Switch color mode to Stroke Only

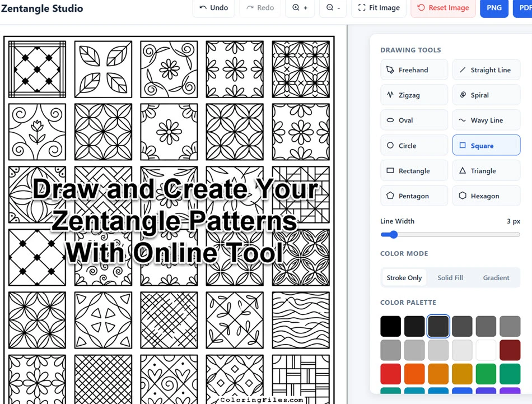click(404, 278)
